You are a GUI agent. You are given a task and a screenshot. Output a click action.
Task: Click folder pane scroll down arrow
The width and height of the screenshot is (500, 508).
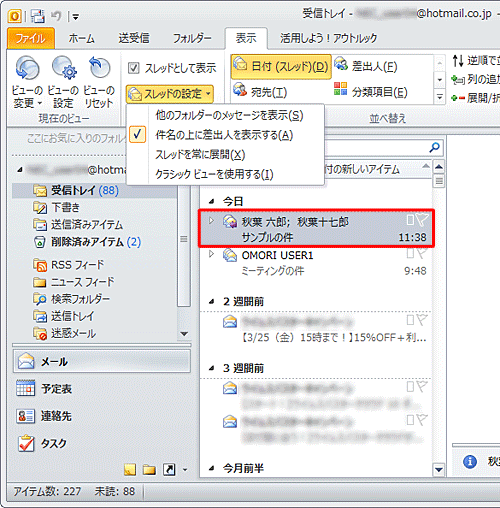[184, 334]
